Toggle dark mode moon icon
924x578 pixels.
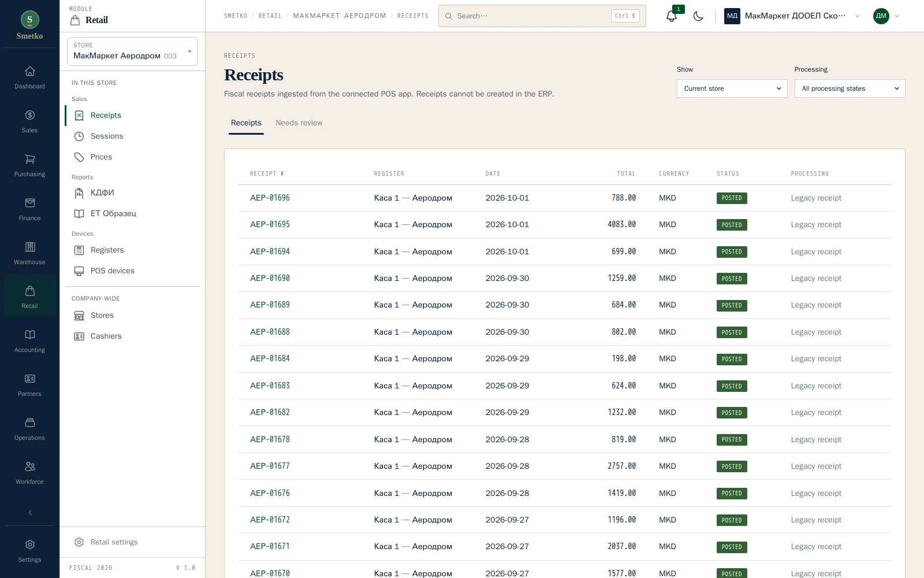(x=698, y=16)
